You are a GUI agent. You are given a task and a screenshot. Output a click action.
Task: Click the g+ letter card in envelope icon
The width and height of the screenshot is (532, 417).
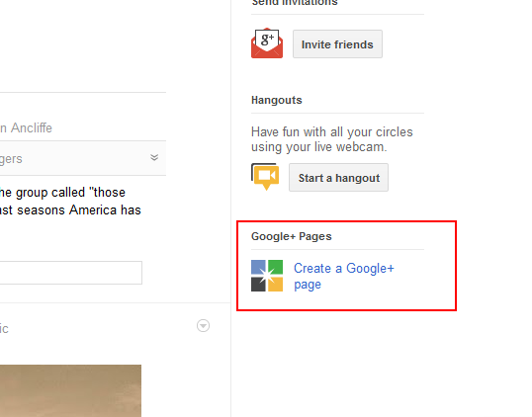click(267, 40)
